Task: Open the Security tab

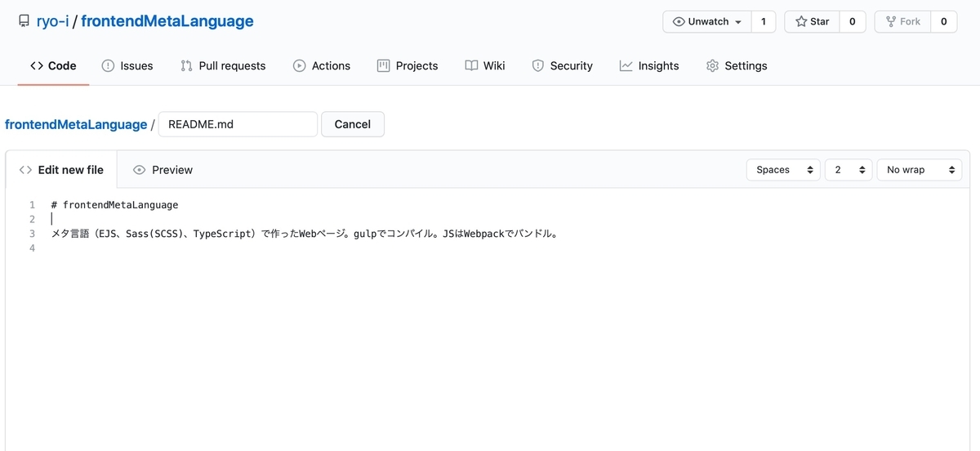Action: click(x=562, y=65)
